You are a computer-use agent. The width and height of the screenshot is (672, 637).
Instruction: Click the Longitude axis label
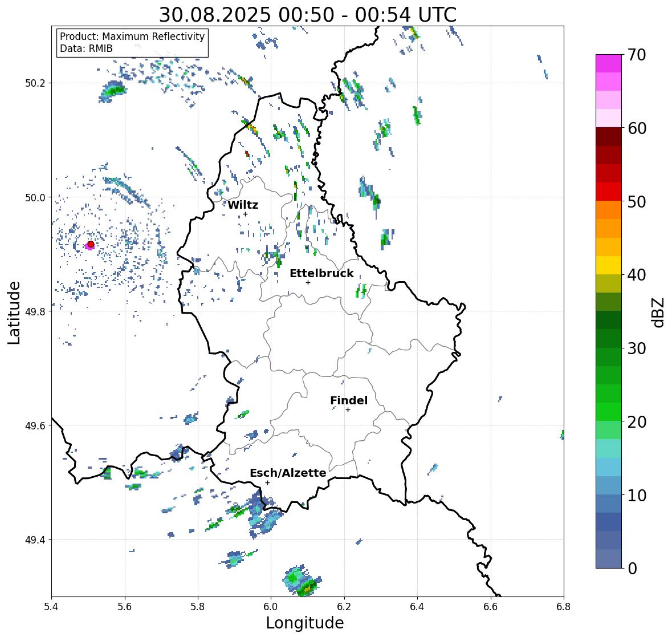(x=305, y=622)
